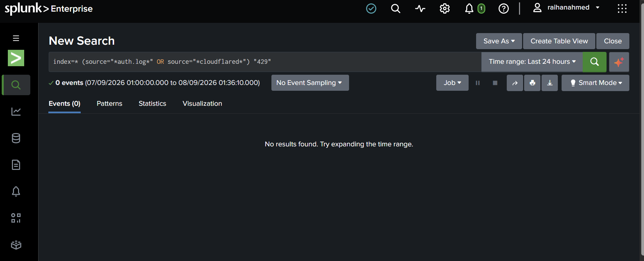Open the Reports document sidebar icon
This screenshot has height=261, width=644.
pyautogui.click(x=16, y=165)
